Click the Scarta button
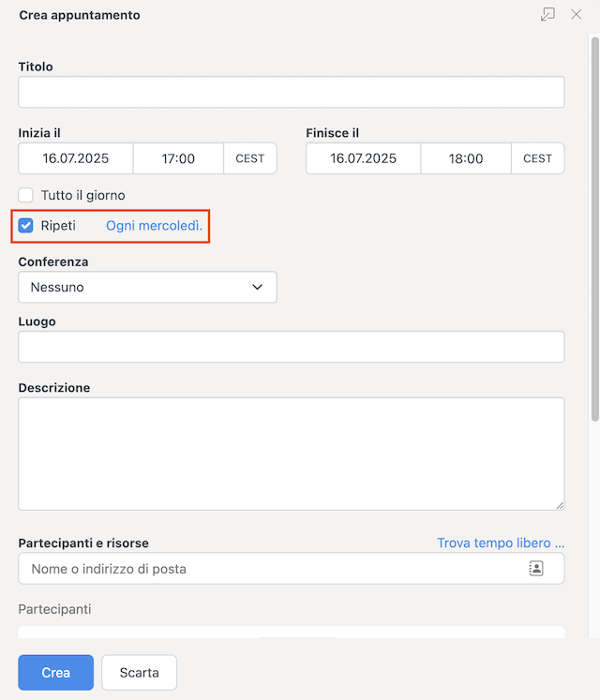Viewport: 600px width, 700px height. 140,672
